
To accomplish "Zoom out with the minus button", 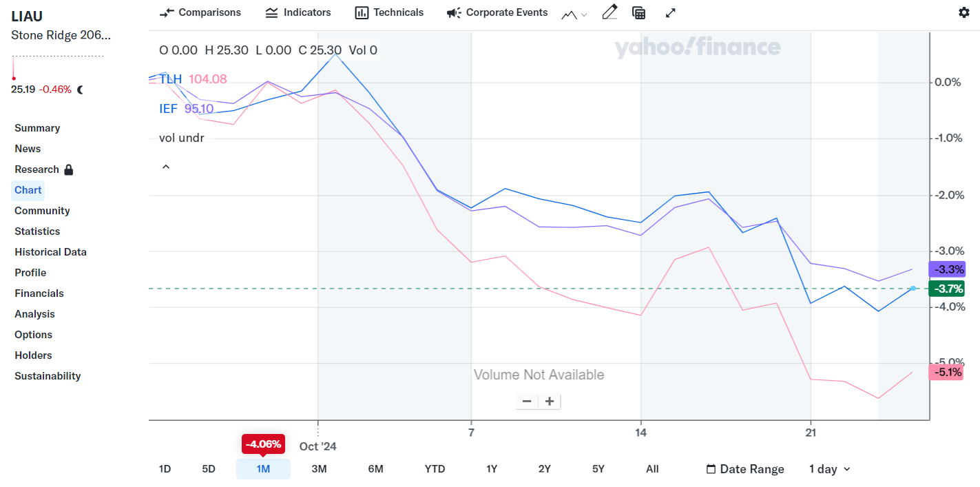I will click(x=527, y=401).
